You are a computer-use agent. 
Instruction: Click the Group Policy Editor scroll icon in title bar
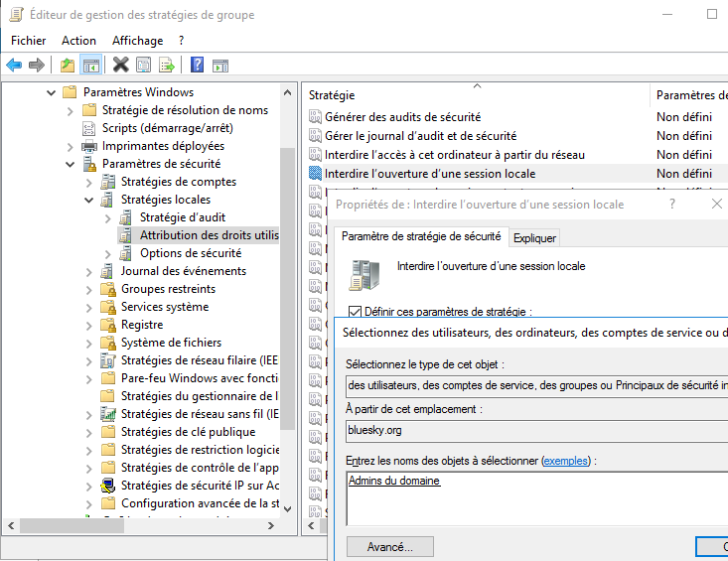point(16,14)
